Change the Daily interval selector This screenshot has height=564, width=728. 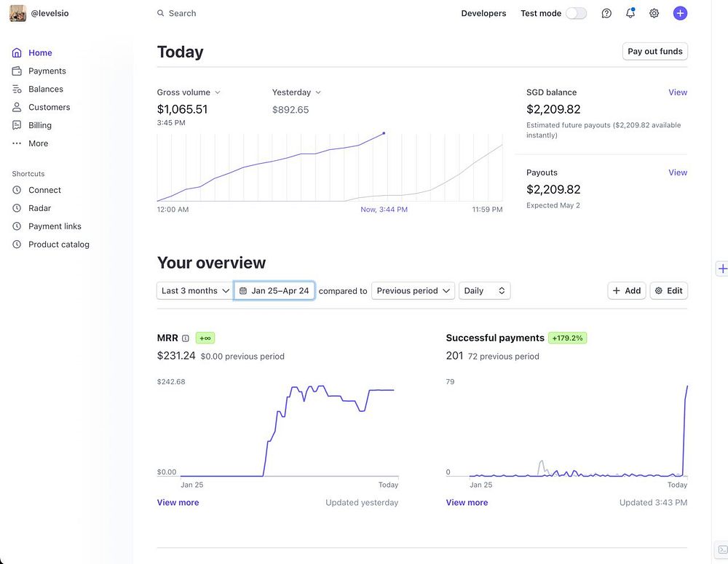point(484,291)
